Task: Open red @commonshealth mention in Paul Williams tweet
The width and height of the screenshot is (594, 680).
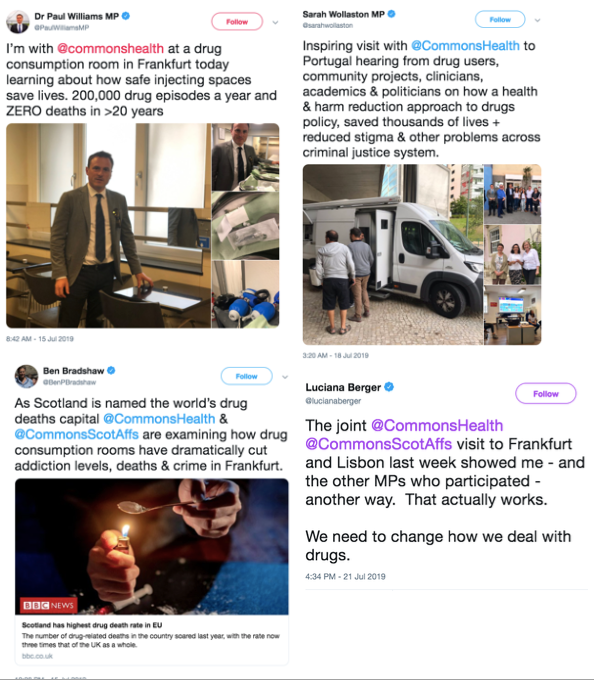Action: click(110, 48)
